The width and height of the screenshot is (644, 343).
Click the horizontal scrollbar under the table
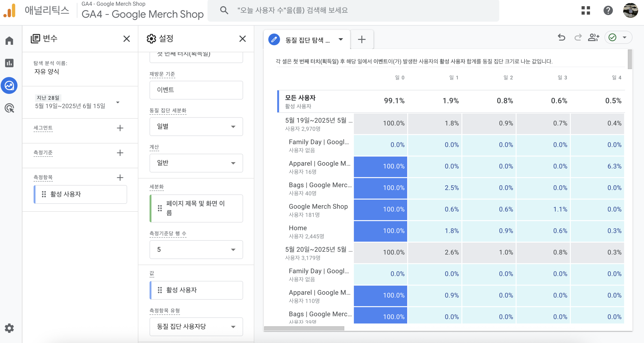coord(304,328)
